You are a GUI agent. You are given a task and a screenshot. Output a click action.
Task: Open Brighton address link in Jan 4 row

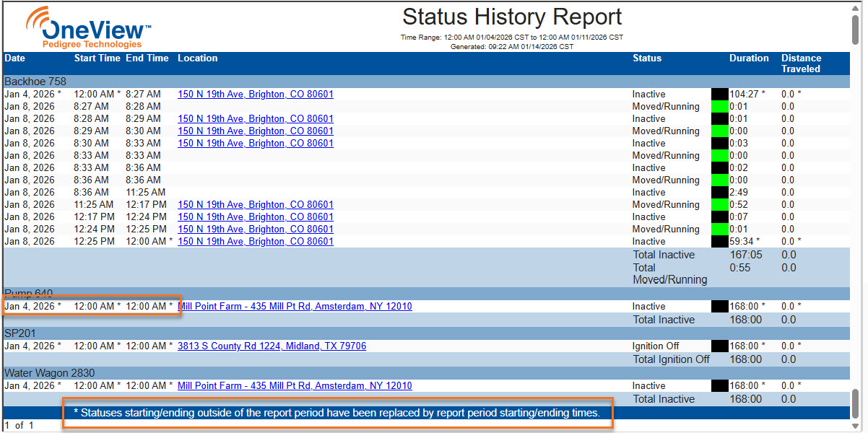[256, 95]
